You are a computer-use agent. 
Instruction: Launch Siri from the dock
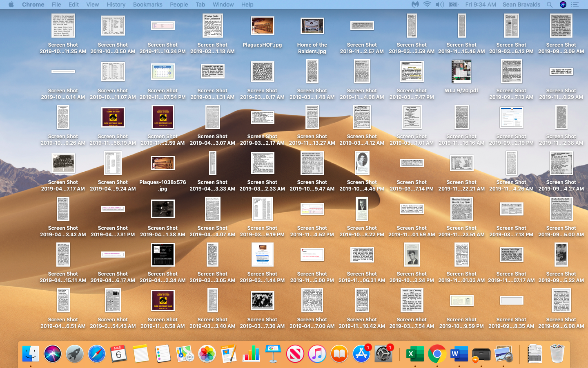(x=53, y=354)
